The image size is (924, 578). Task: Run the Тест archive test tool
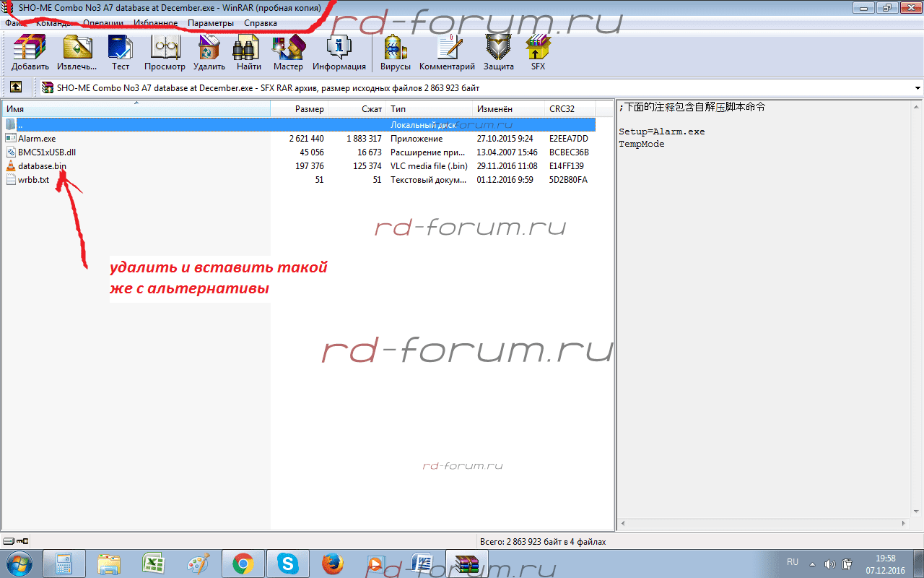[x=121, y=53]
